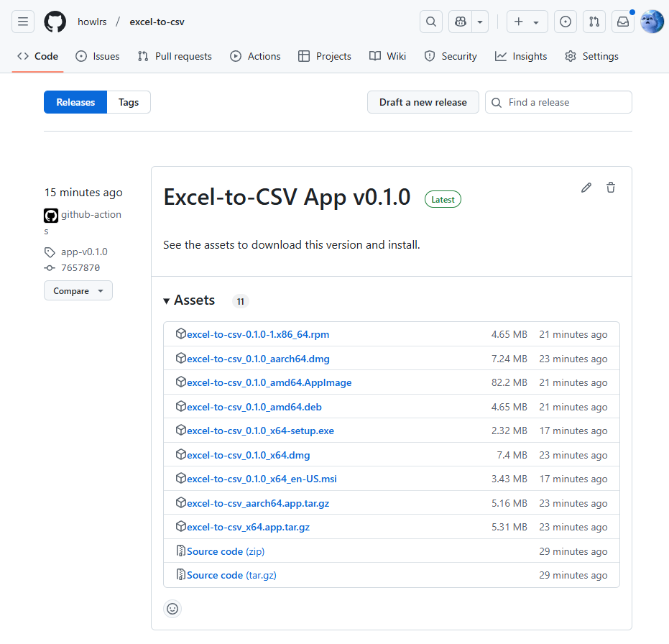Open the navigation hamburger menu
669x644 pixels.
pos(22,22)
